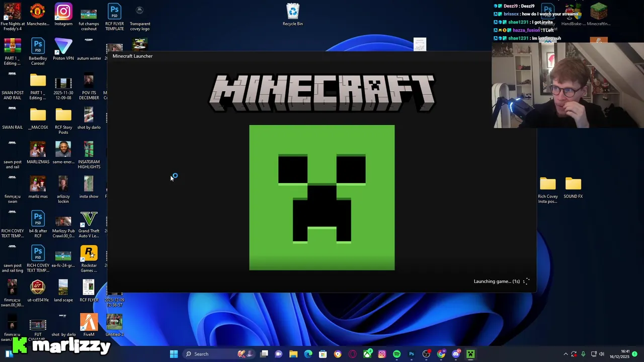
Task: Open the marliz mas image
Action: click(38, 188)
